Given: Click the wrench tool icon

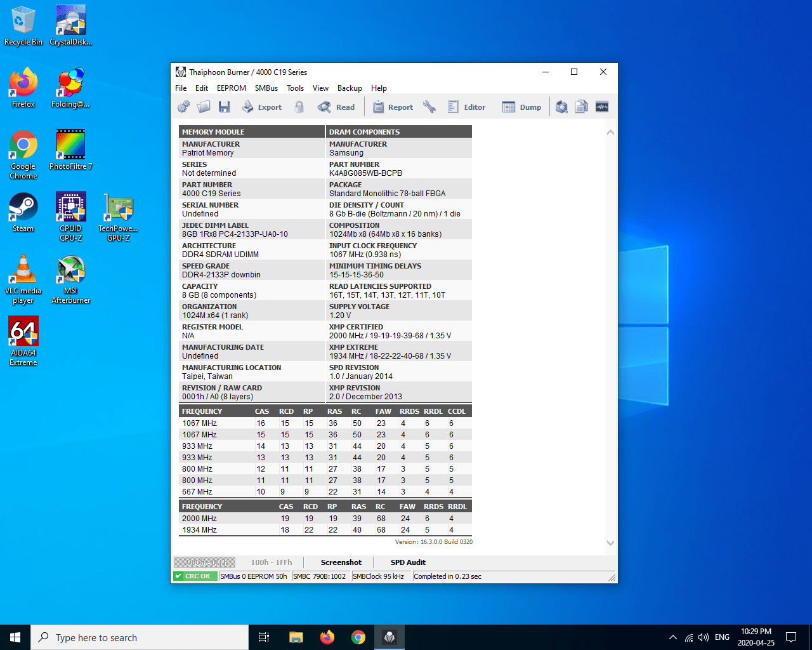Looking at the screenshot, I should 429,107.
